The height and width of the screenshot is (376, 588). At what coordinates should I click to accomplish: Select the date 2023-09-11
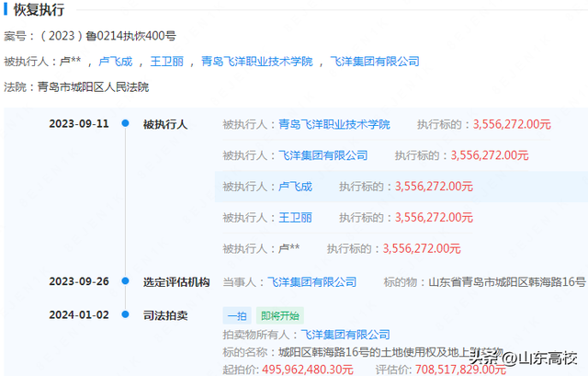tap(79, 124)
